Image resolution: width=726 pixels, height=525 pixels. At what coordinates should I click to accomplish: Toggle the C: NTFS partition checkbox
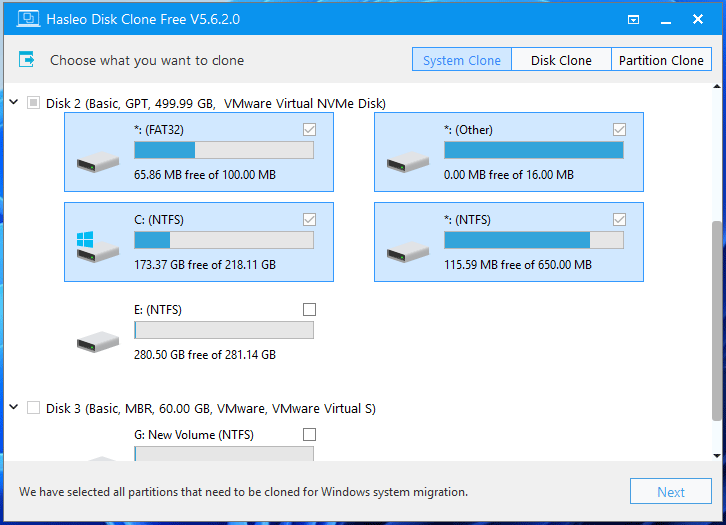309,219
